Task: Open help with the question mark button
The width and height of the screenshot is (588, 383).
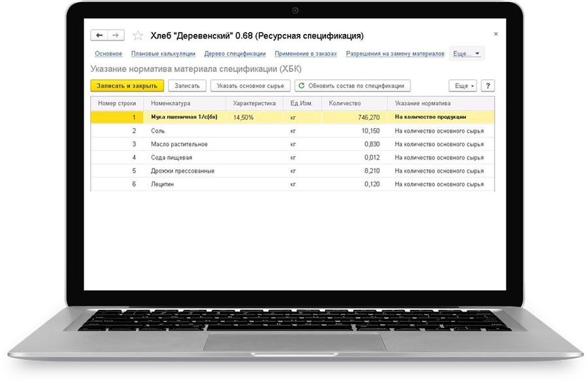Action: pos(488,86)
